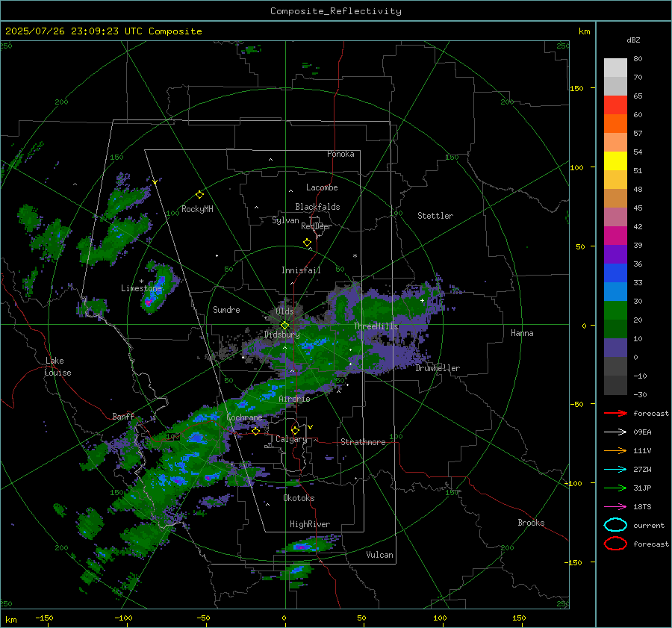This screenshot has width=672, height=628.
Task: Click the yellow diamond marker below RedDeer
Action: tap(307, 243)
